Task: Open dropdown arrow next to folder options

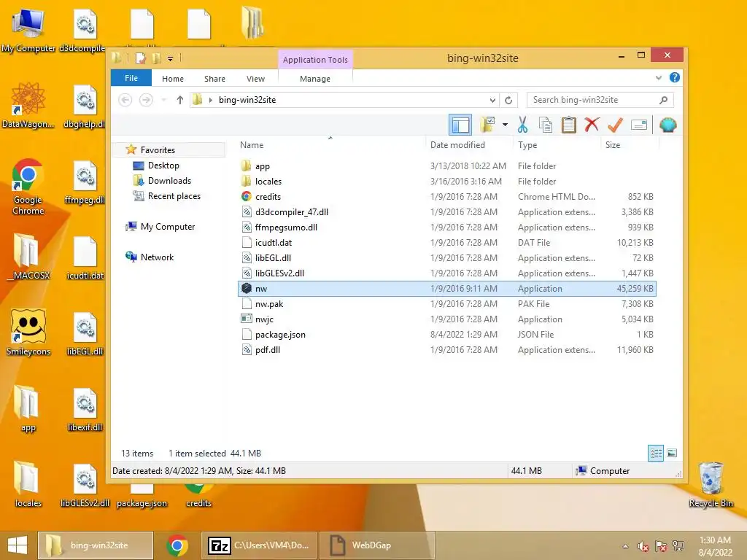Action: 505,125
